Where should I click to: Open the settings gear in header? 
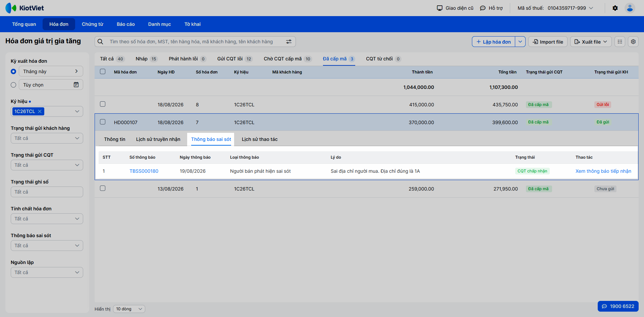click(x=615, y=8)
